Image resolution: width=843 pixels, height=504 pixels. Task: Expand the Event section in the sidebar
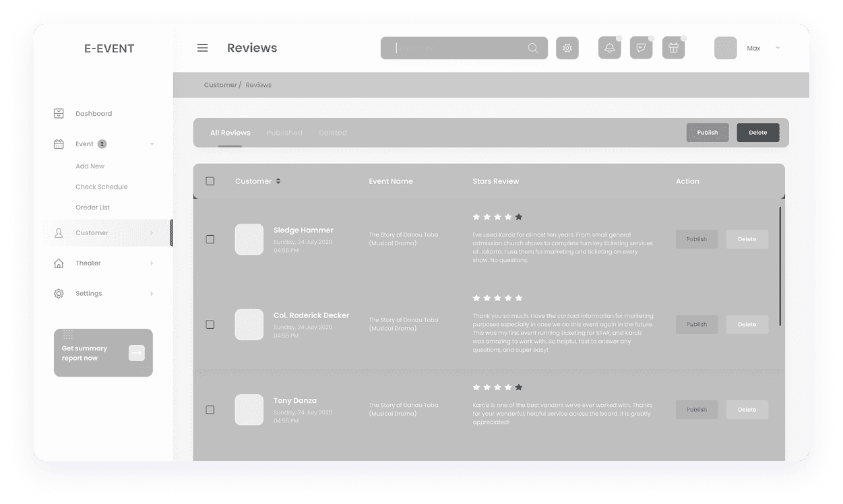151,144
